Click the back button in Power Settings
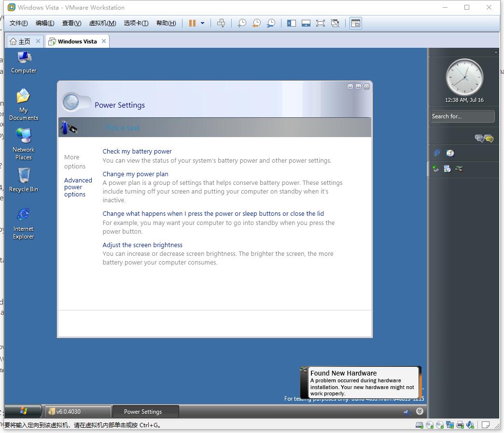The height and width of the screenshot is (433, 504). (71, 102)
